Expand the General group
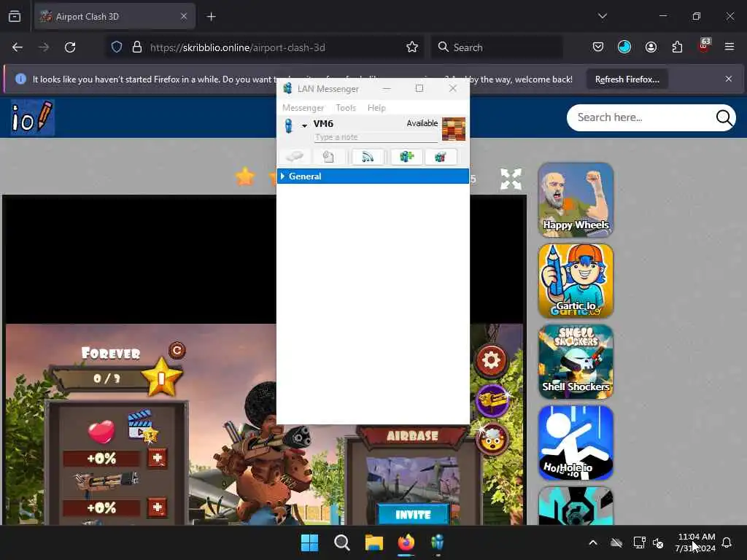Screen dimensions: 747x560 [282, 176]
